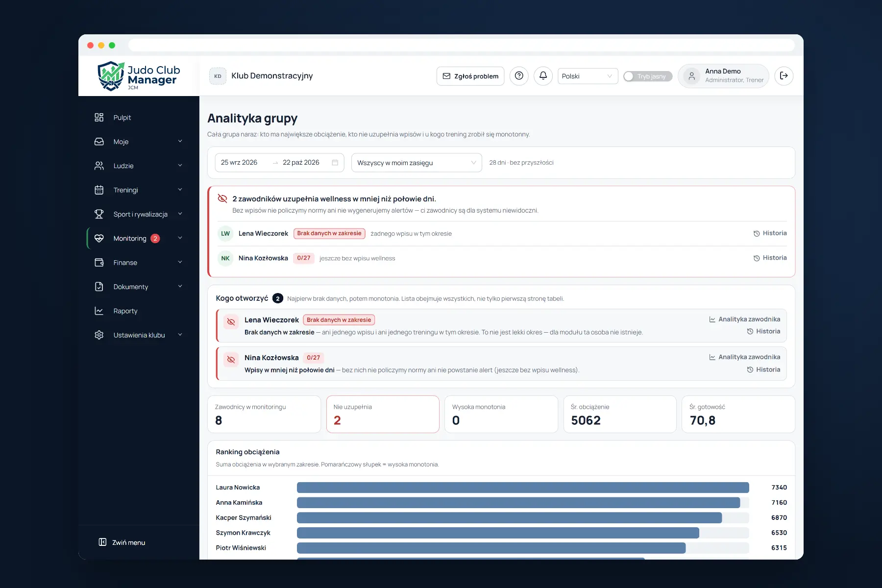Open Historia in Nina Kozłowska wellness row

(770, 258)
